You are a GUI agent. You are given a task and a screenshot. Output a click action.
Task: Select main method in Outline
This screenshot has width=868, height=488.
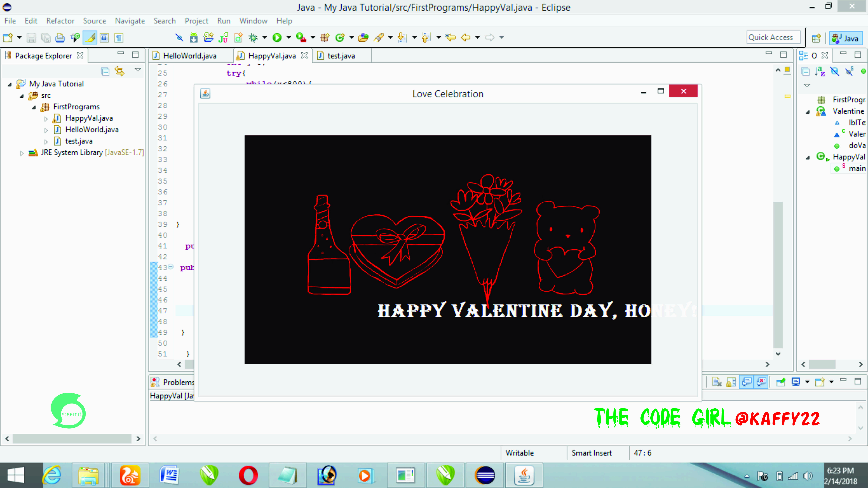tap(857, 169)
